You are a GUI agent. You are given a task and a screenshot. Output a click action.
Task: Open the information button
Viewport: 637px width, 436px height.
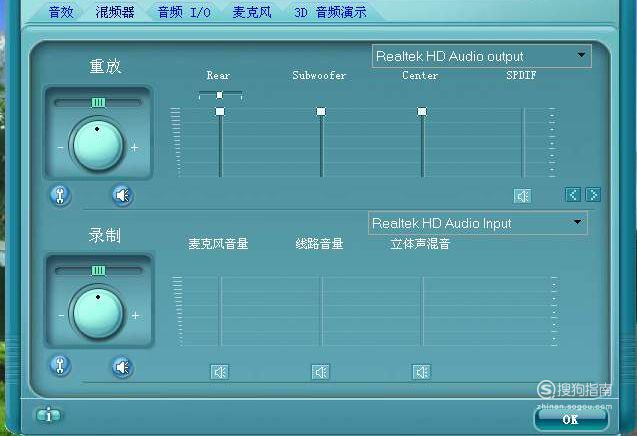point(49,415)
